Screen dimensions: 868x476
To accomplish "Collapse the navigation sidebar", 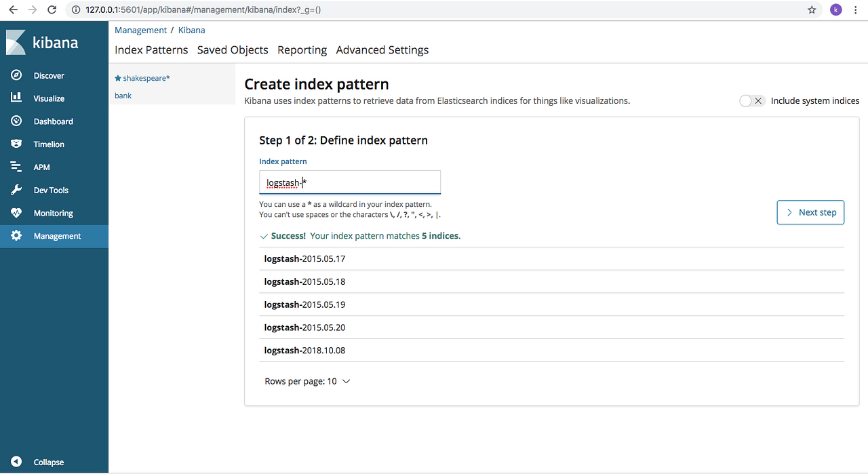I will click(x=17, y=462).
